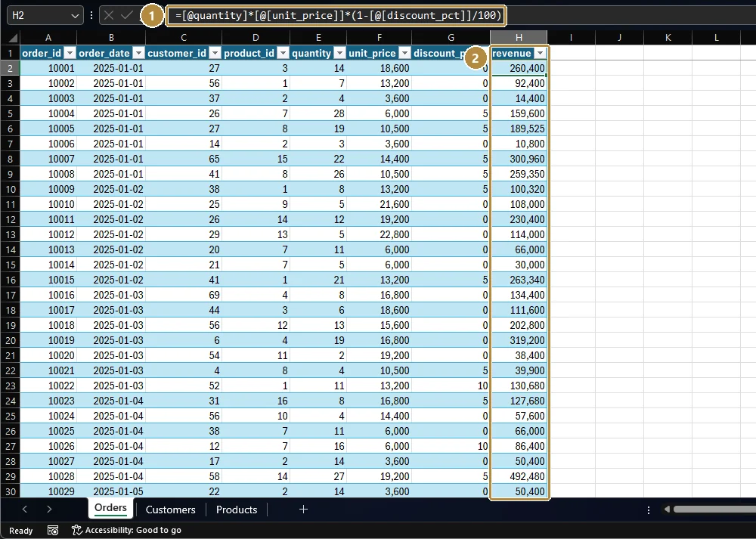Open the Name Box dropdown arrow

75,15
